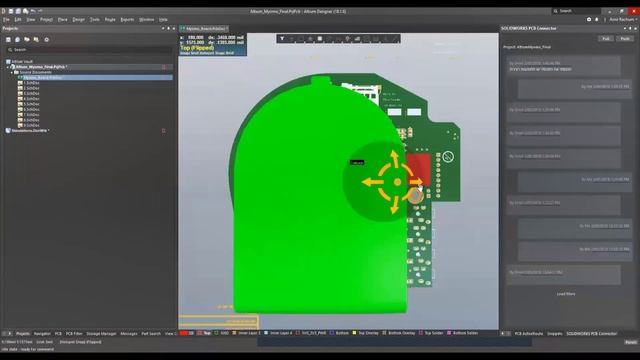Image resolution: width=640 pixels, height=360 pixels.
Task: Open the Selection Filter funnel in Active Bar
Action: [x=282, y=39]
